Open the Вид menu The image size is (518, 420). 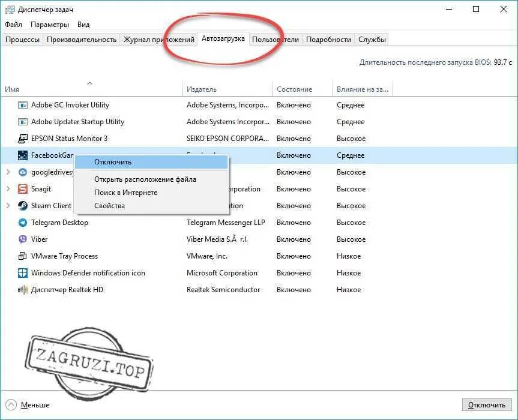pyautogui.click(x=83, y=25)
